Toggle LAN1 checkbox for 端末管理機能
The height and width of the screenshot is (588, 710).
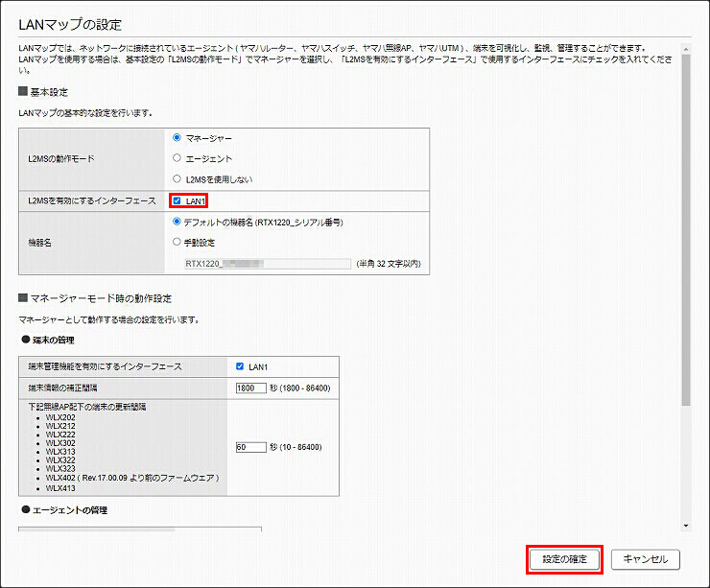[x=240, y=366]
